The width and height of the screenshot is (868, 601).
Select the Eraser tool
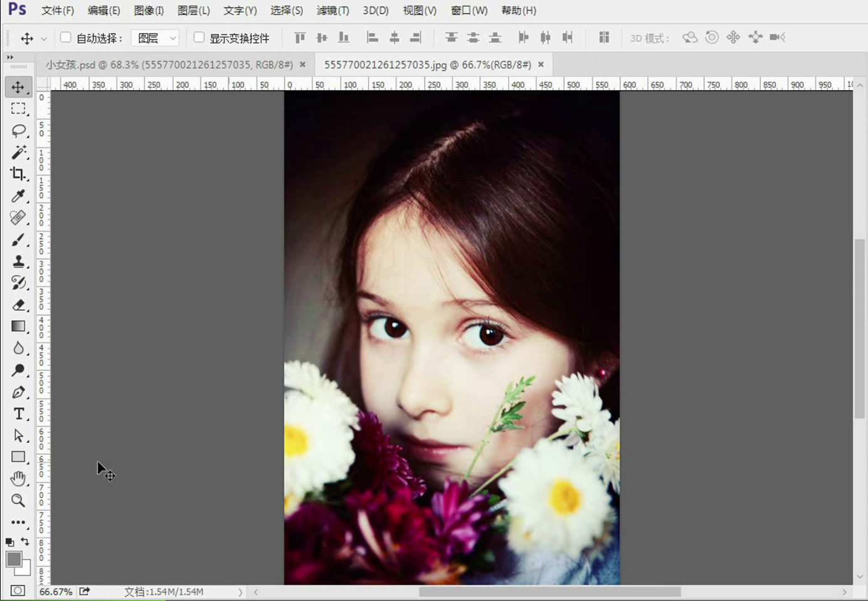pyautogui.click(x=18, y=305)
